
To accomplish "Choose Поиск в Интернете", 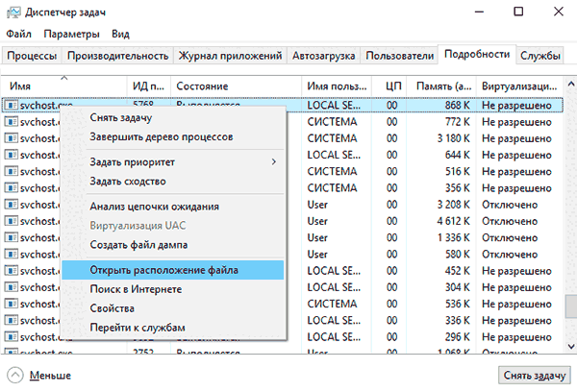I will (173, 289).
